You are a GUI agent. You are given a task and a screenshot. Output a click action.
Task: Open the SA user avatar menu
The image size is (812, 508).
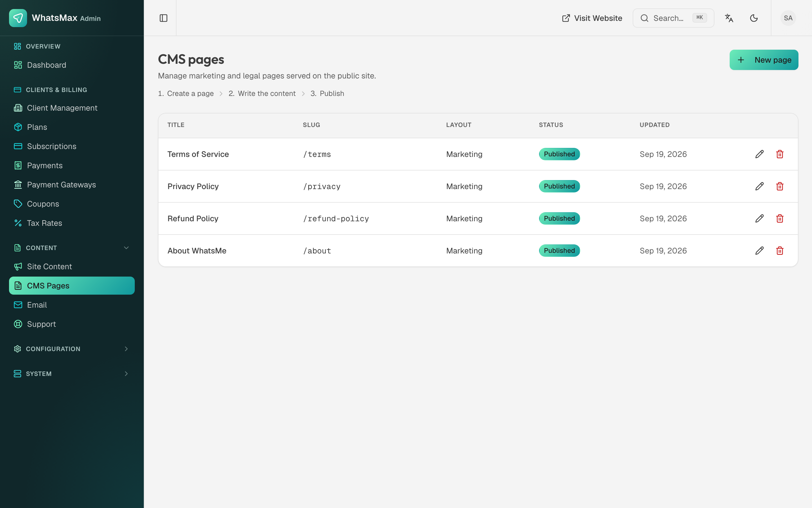pyautogui.click(x=788, y=18)
